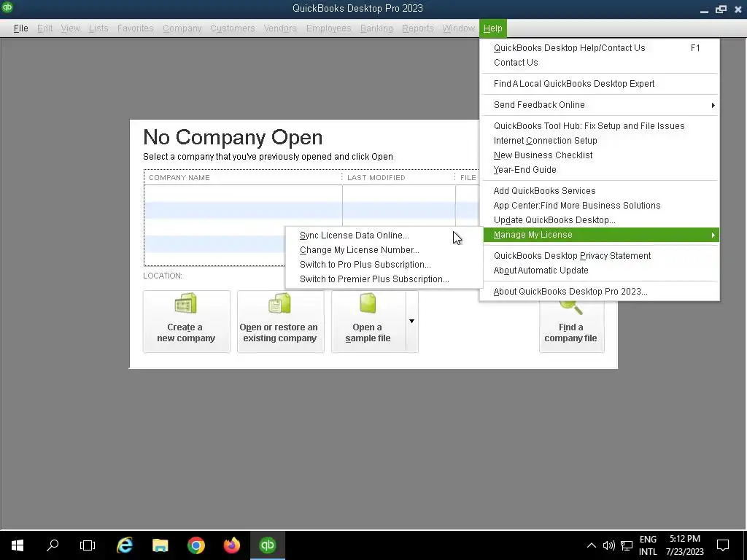Choose Sync License Data Online...
This screenshot has height=560, width=747.
coord(384,236)
